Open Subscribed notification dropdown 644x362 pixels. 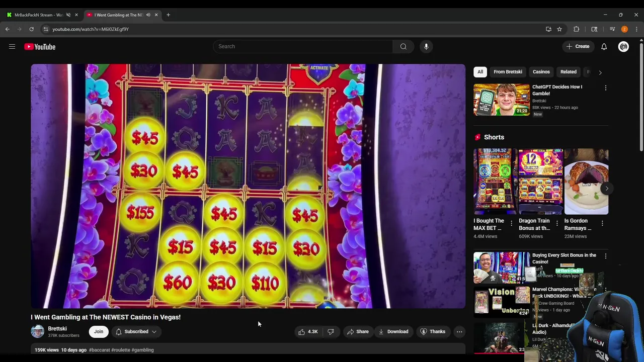pyautogui.click(x=136, y=332)
